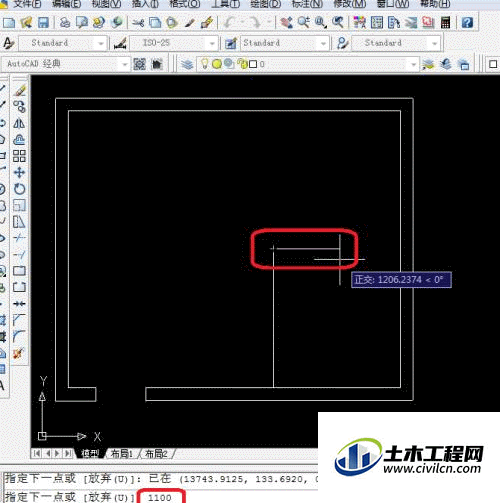Select the Erase tool

[19, 91]
